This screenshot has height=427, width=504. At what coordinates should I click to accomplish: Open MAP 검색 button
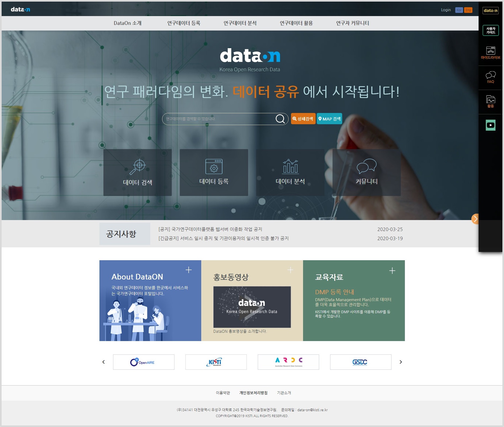(x=329, y=119)
